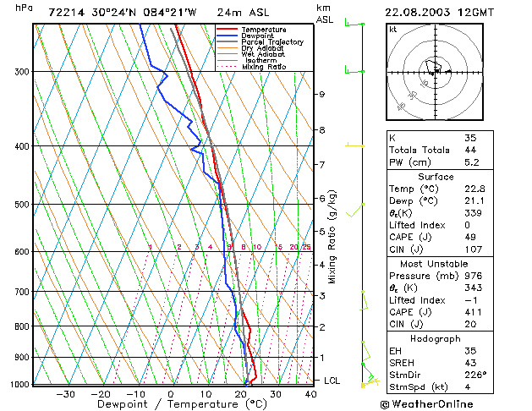Image resolution: width=532 pixels, height=411 pixels.
Task: Click the 'Surface' section heading
Action: click(x=436, y=177)
